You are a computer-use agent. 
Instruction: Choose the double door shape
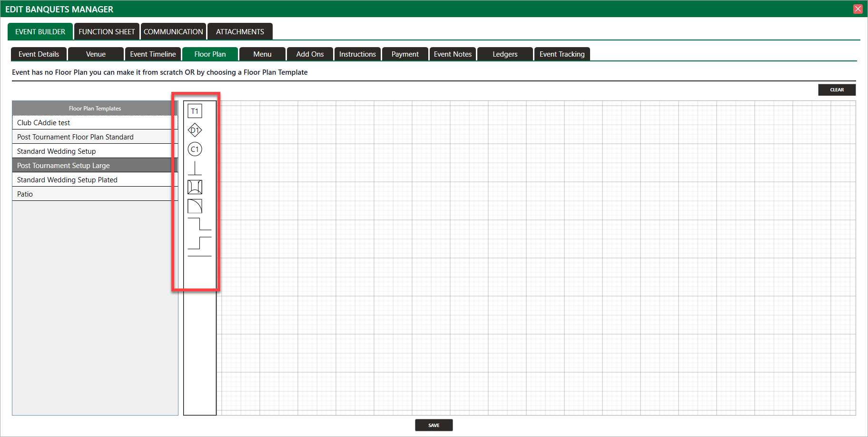point(195,187)
